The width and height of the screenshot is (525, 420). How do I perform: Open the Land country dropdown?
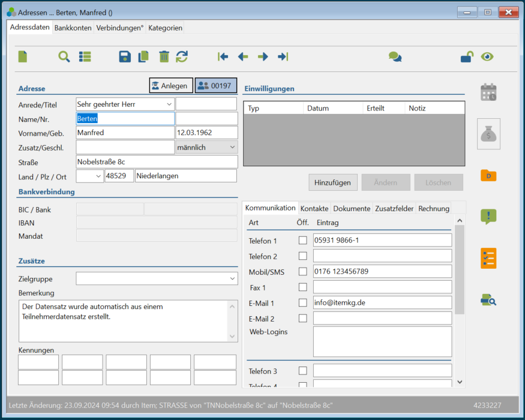coord(98,176)
